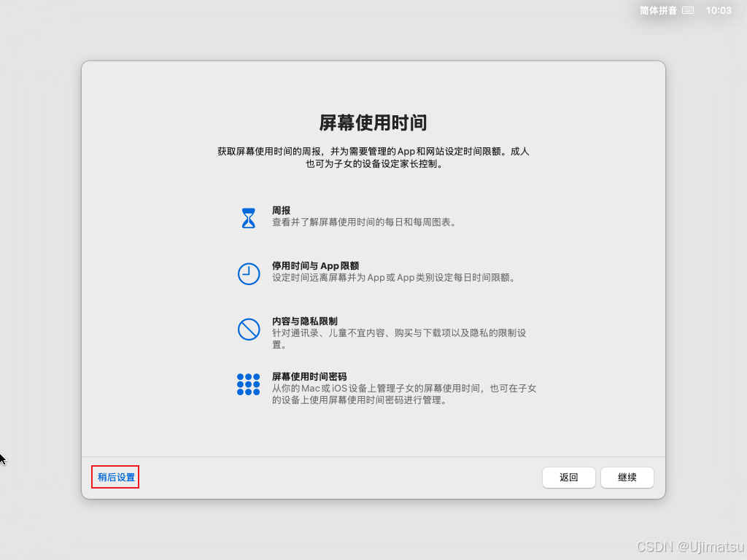Click the 稍后设置 (Set Up Later) link
This screenshot has width=747, height=560.
[x=116, y=477]
